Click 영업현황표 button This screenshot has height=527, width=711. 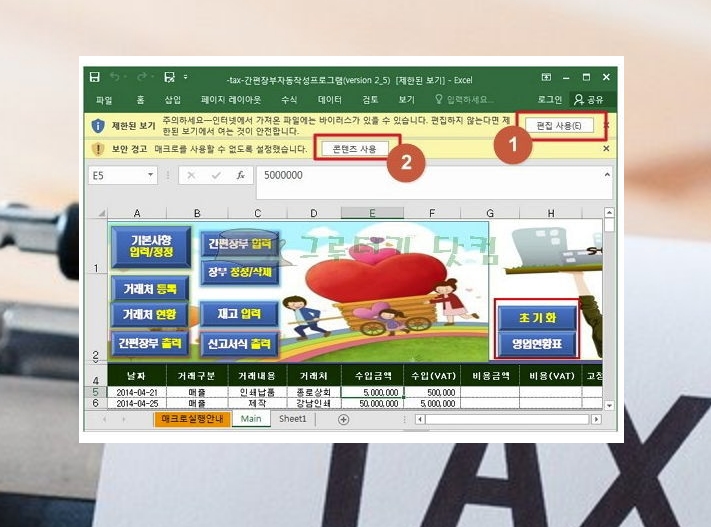point(537,344)
